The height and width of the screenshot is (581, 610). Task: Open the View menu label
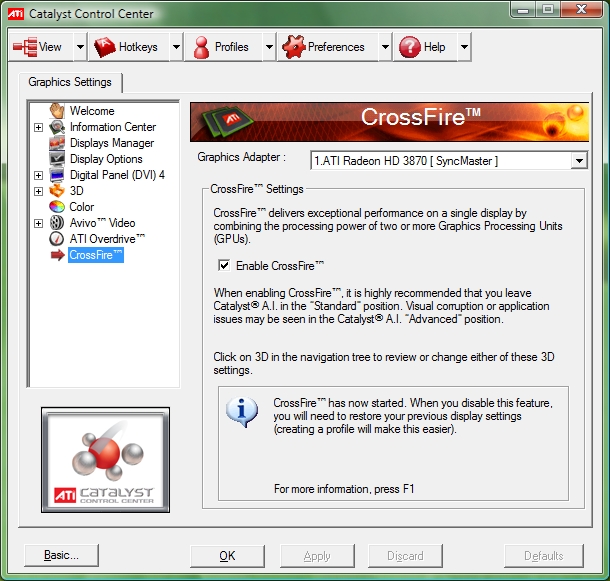click(x=50, y=47)
